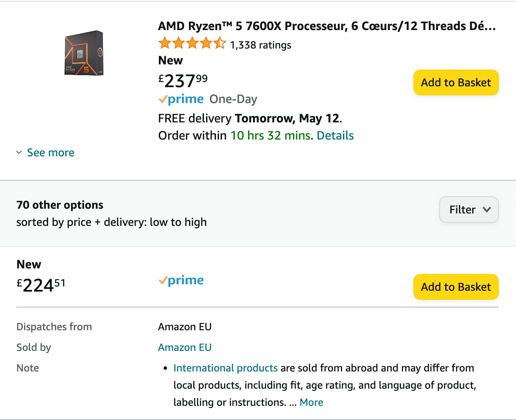Click the 70 other options heading
This screenshot has height=420, width=516.
[x=60, y=205]
